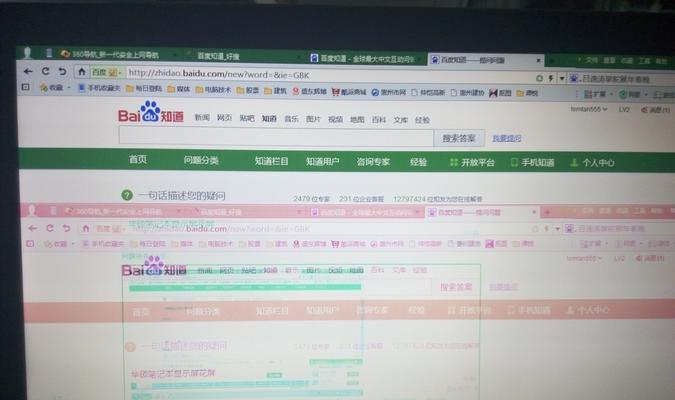The width and height of the screenshot is (675, 400).
Task: Open 知道栏目 in green navigation bar
Action: click(271, 161)
